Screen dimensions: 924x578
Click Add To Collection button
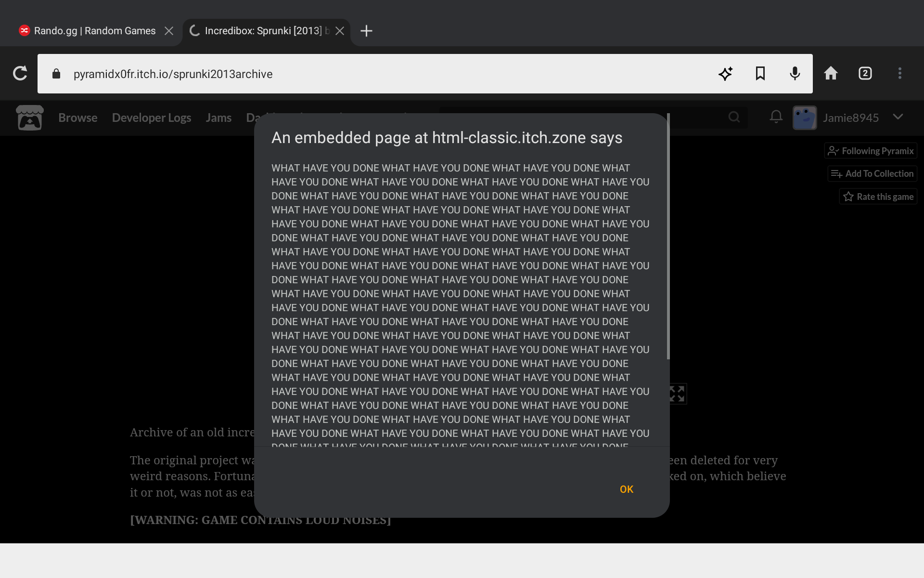[872, 174]
